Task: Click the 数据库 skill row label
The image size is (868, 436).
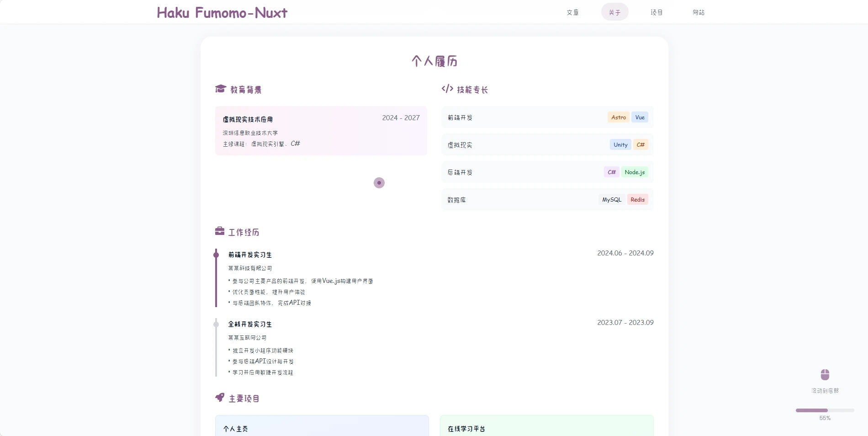Action: coord(457,200)
